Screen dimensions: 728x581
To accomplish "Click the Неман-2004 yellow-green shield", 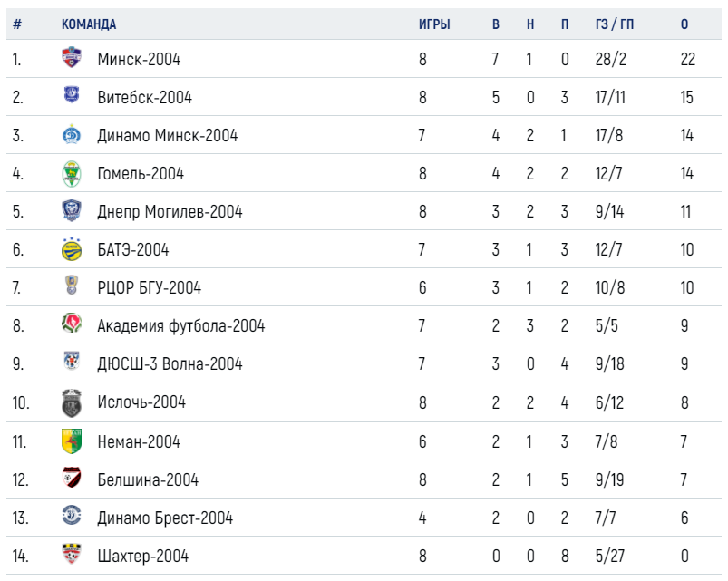I will tap(72, 441).
